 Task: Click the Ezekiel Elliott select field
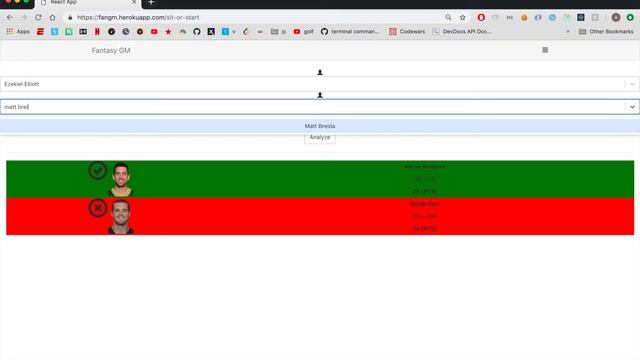(x=320, y=84)
